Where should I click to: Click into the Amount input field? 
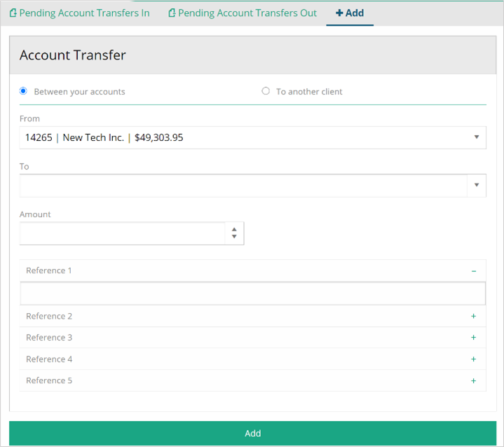122,234
